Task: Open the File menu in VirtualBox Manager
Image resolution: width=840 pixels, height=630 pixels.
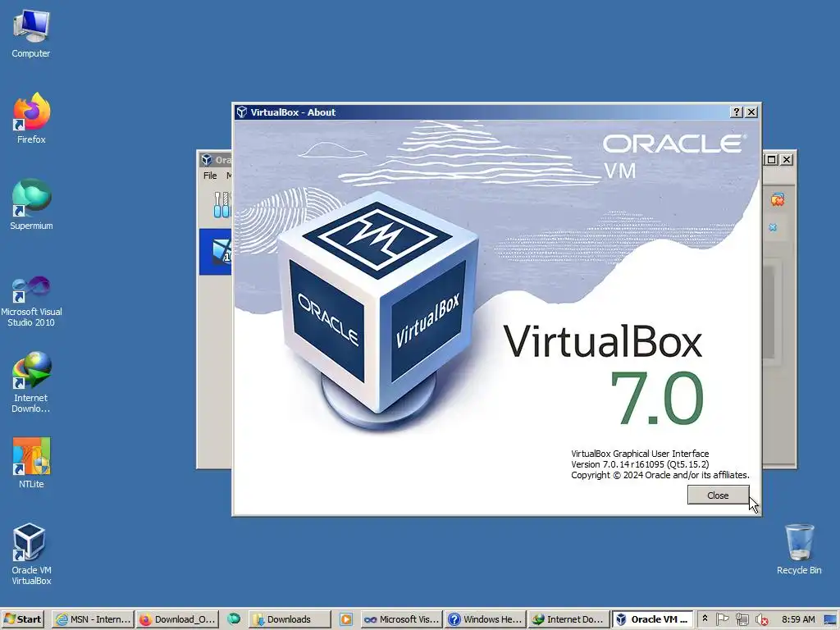Action: click(x=210, y=176)
